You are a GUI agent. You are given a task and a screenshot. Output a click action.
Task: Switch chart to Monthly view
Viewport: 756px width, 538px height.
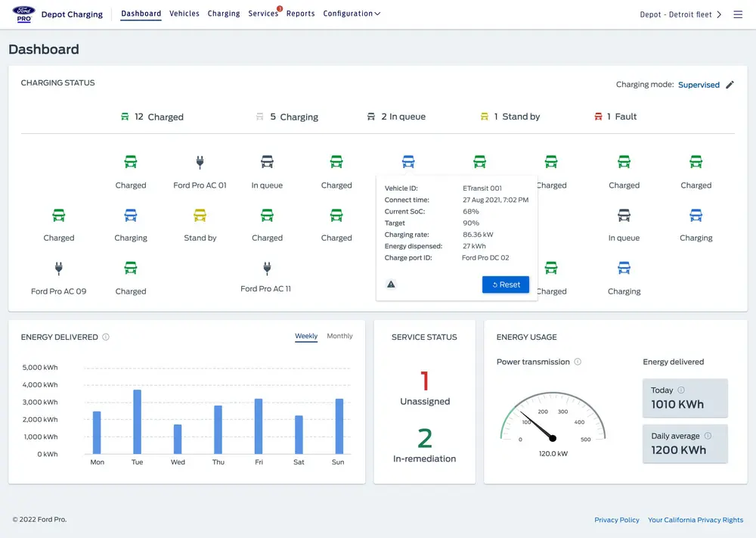point(339,336)
